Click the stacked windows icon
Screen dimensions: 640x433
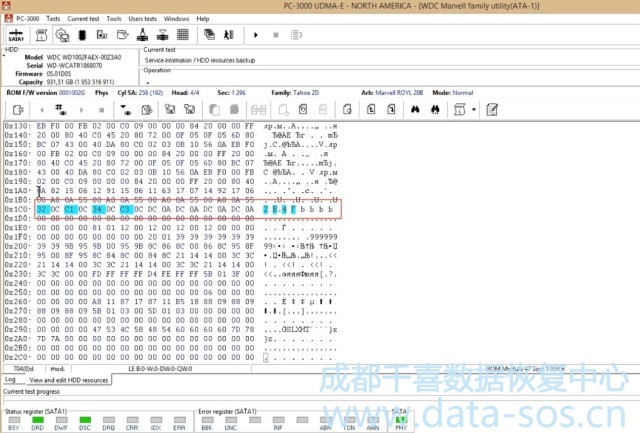[x=209, y=35]
